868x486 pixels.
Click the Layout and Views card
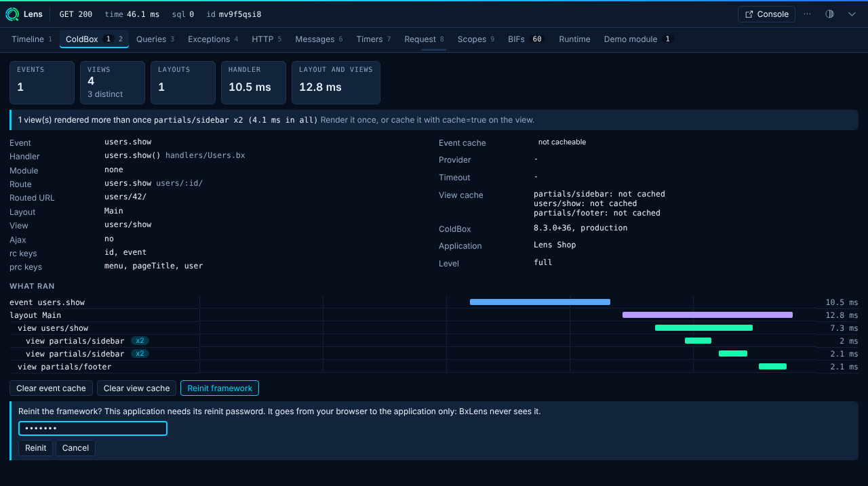click(336, 83)
